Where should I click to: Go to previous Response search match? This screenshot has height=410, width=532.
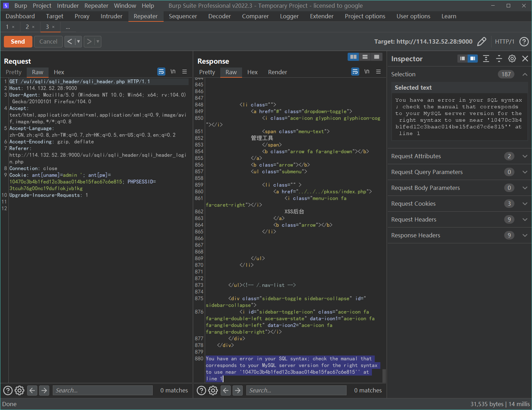(x=226, y=390)
